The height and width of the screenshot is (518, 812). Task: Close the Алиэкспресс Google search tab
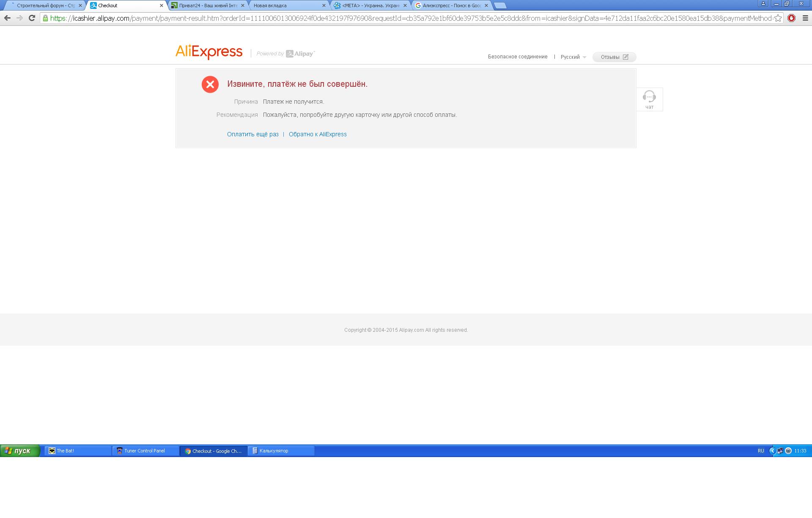486,6
